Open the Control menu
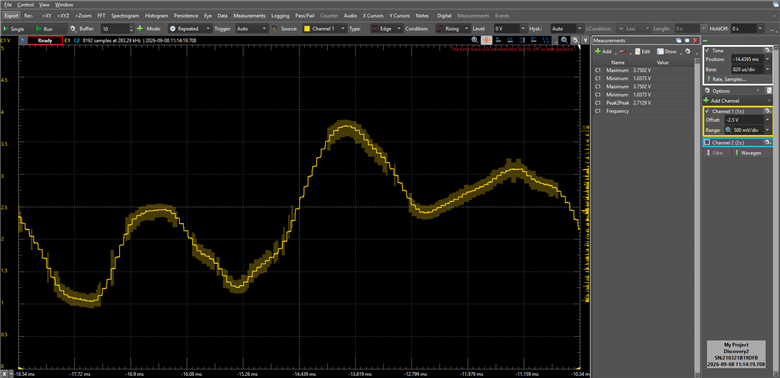Viewport: 780px width, 378px height. [25, 4]
